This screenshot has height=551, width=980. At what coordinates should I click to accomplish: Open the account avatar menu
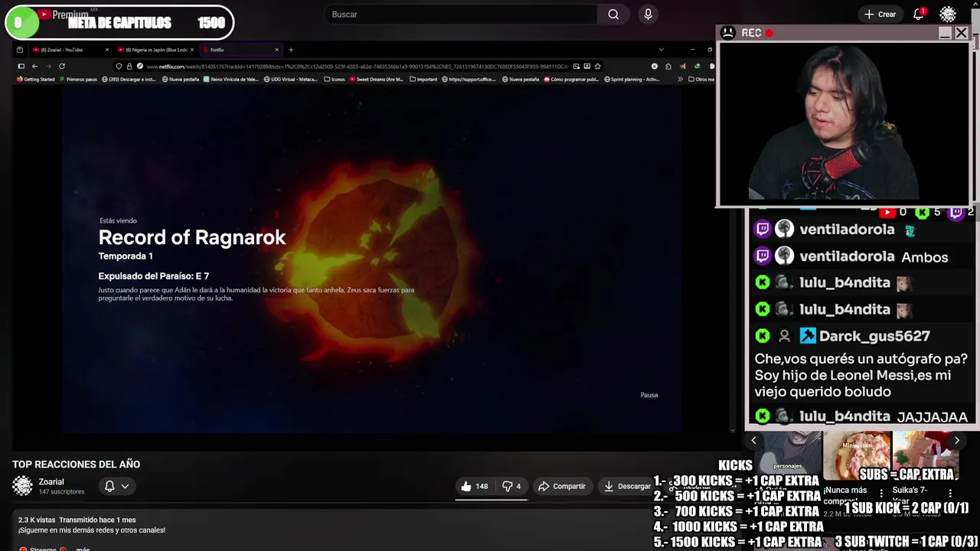click(948, 15)
